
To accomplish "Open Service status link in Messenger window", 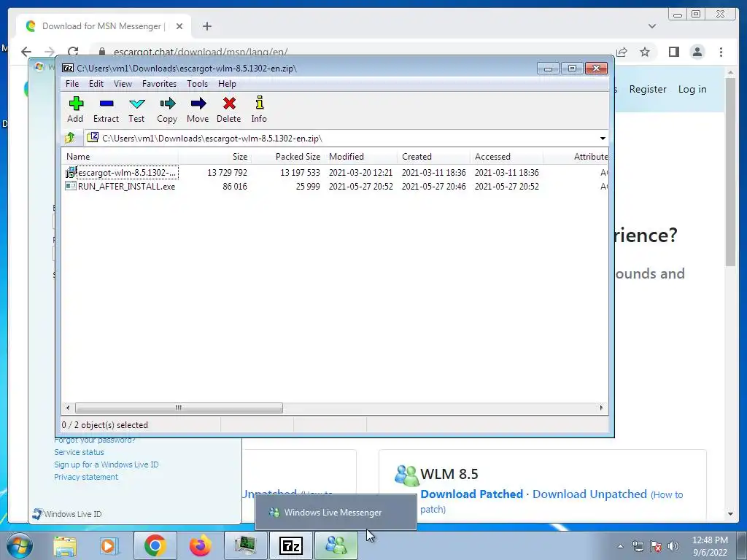I will click(79, 452).
